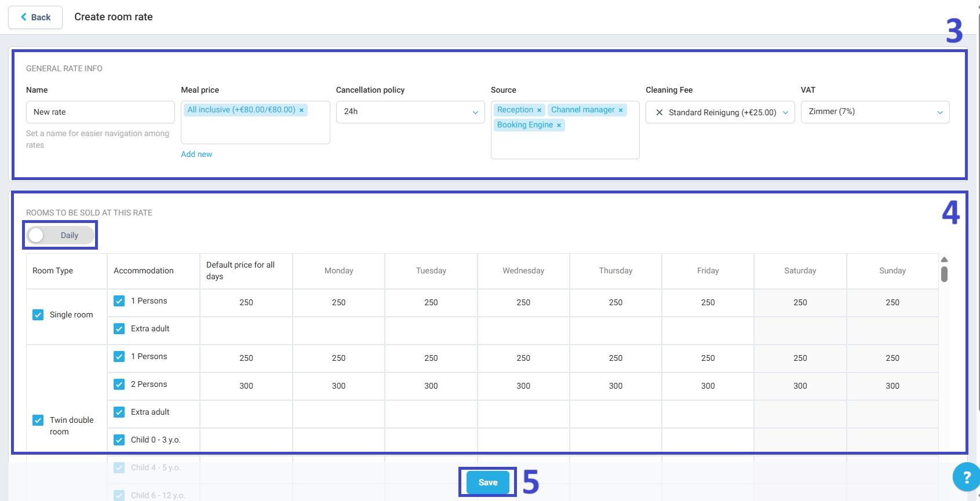
Task: Uncheck the Twin double room checkbox
Action: 38,420
